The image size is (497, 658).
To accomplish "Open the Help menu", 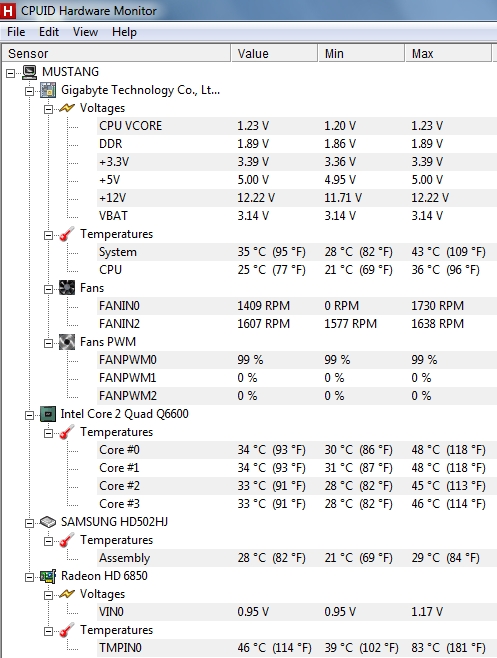I will click(124, 32).
